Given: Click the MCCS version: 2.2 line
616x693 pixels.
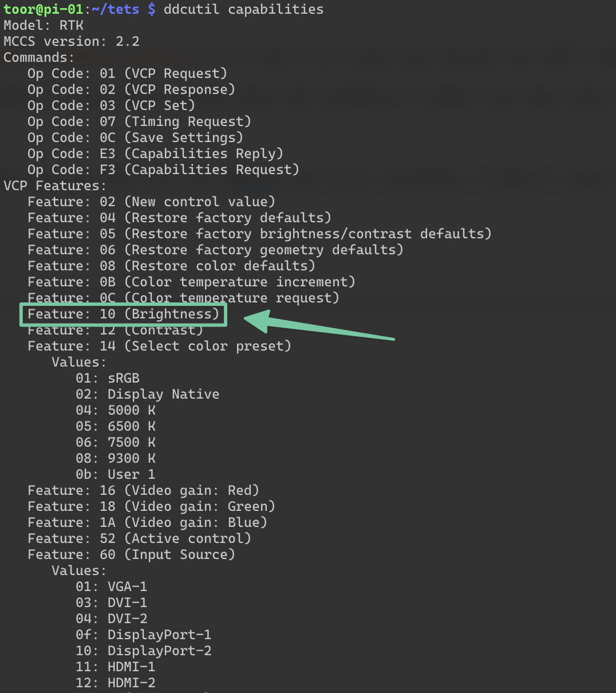Looking at the screenshot, I should (72, 42).
